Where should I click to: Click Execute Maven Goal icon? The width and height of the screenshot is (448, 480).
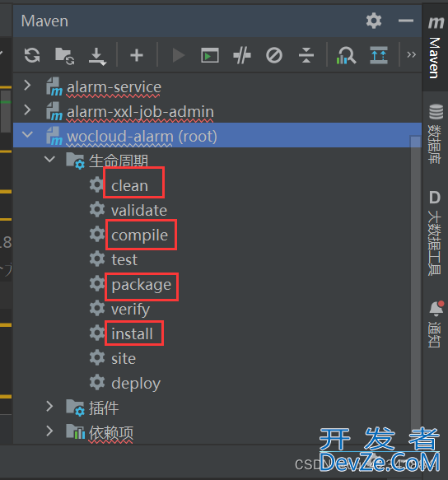210,55
